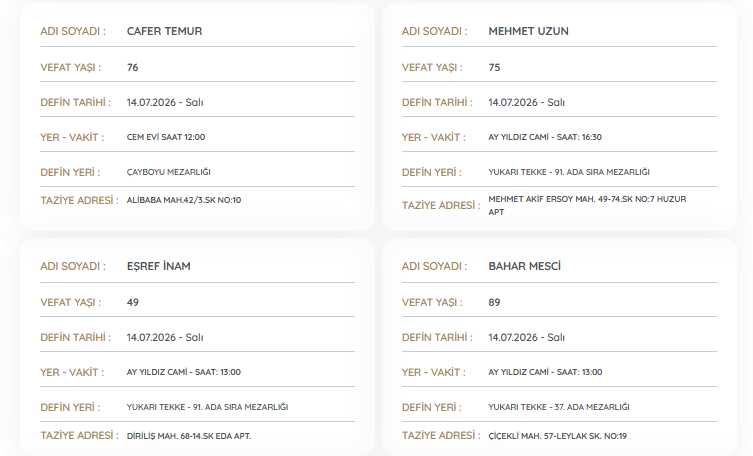Screen dimensions: 753x456
Task: Click ÇAYBOYU MEZARLIĞI burial place
Action: click(169, 172)
